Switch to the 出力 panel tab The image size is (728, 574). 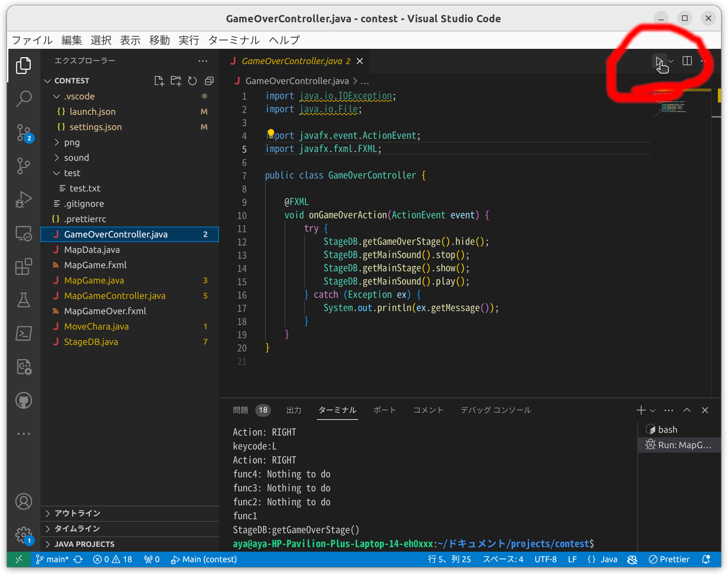pyautogui.click(x=294, y=410)
